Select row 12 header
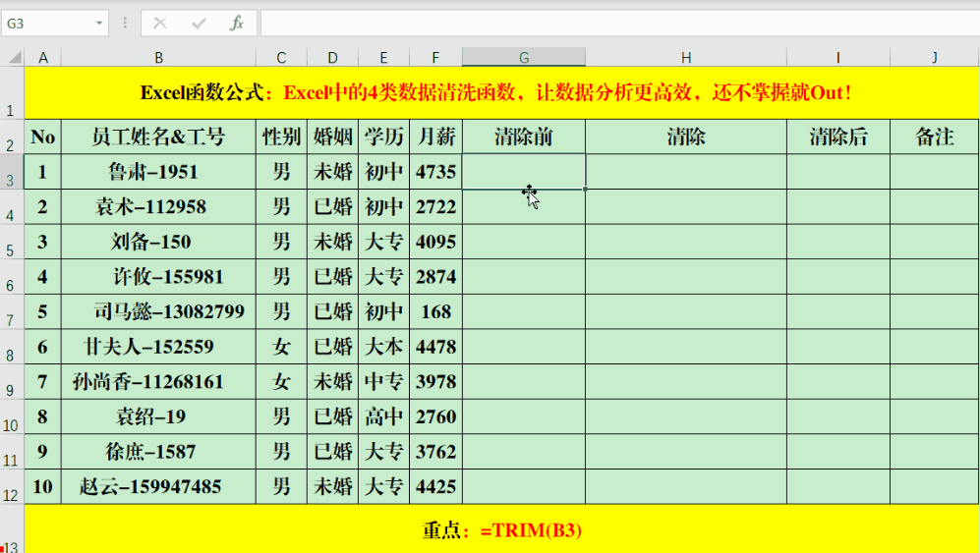The height and width of the screenshot is (553, 980). click(x=12, y=487)
